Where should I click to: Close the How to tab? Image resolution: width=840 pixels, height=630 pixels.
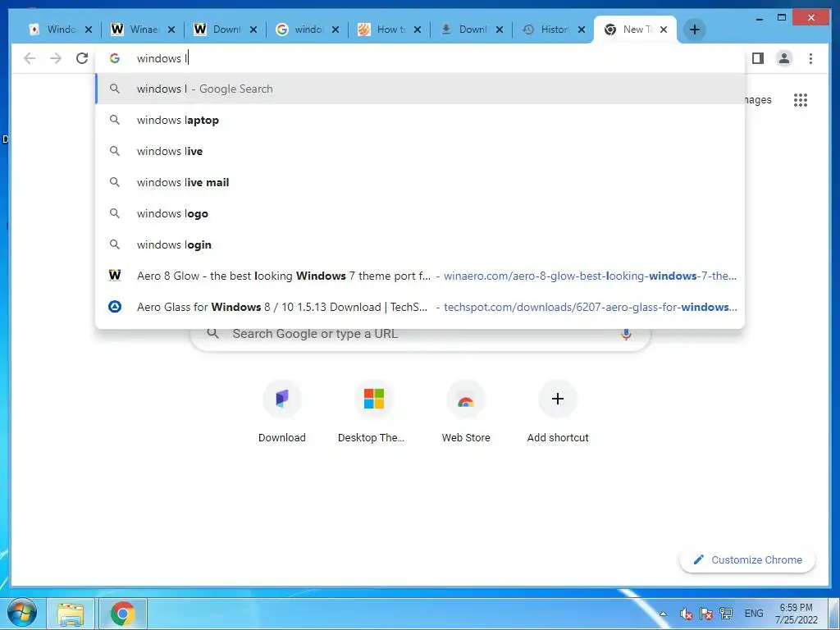(x=418, y=30)
